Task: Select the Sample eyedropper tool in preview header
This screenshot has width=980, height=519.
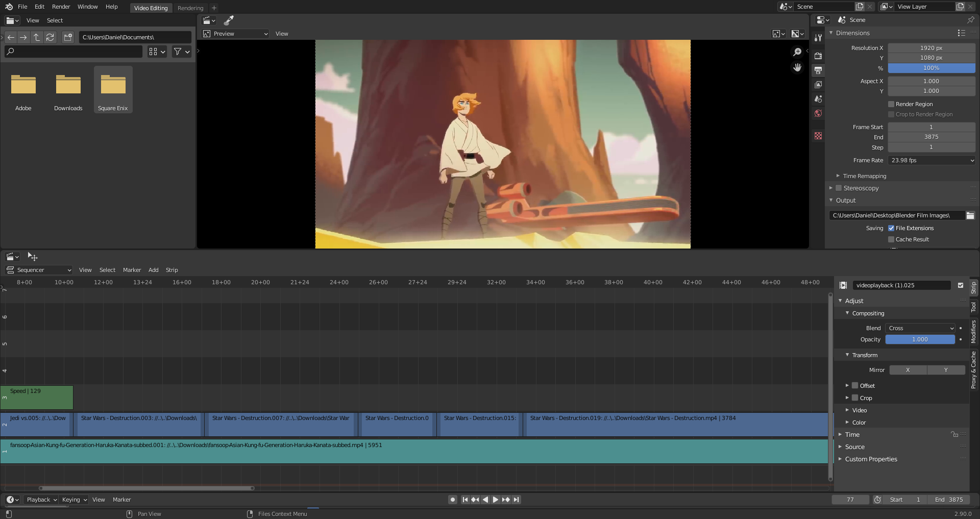Action: click(229, 20)
